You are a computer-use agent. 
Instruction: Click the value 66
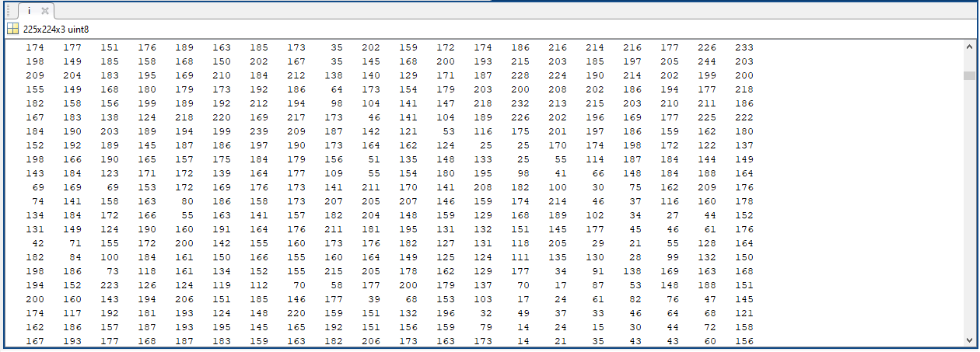point(598,173)
